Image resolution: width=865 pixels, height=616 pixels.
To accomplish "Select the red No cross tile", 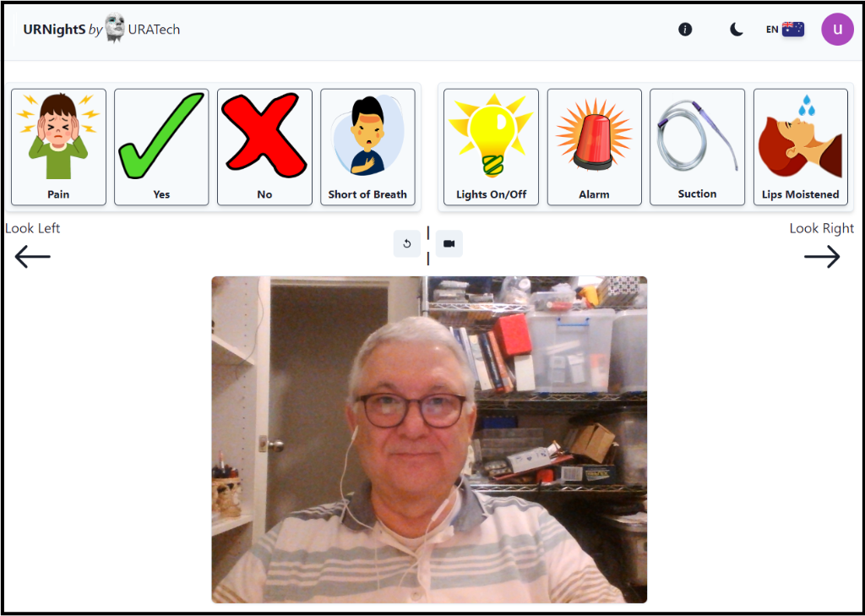I will click(x=264, y=147).
